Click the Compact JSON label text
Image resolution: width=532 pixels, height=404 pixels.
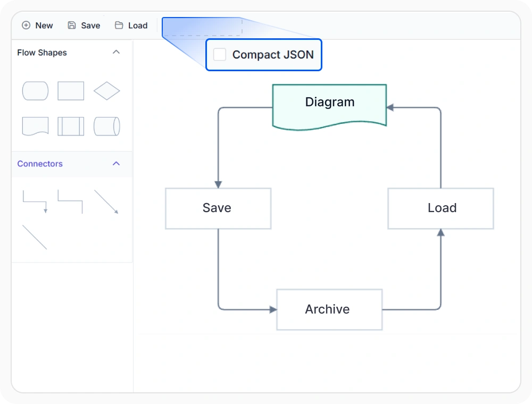[x=273, y=55]
